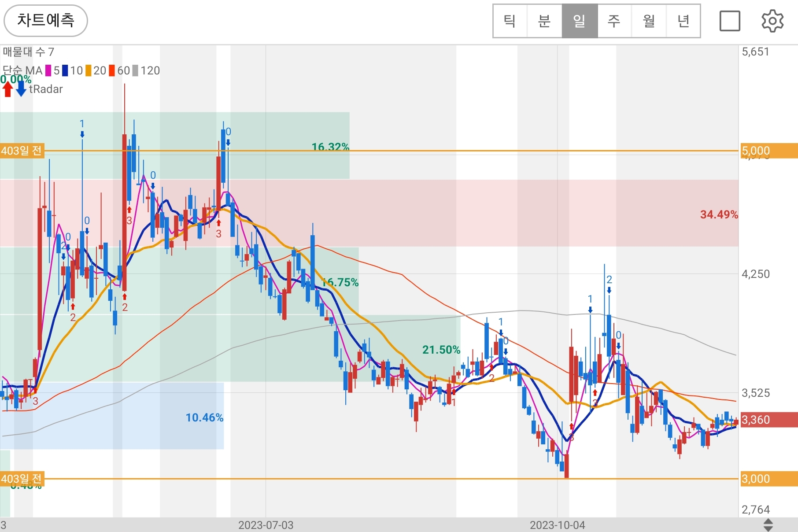The height and width of the screenshot is (532, 798).
Task: Click the 16.32% volume profile label
Action: point(330,147)
